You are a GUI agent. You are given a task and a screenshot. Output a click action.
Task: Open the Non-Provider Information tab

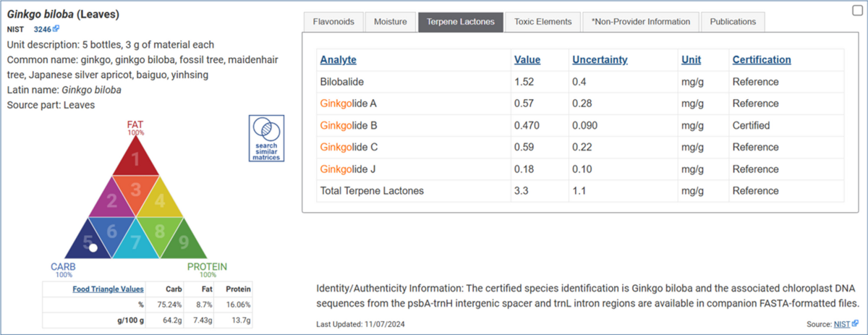tap(641, 22)
